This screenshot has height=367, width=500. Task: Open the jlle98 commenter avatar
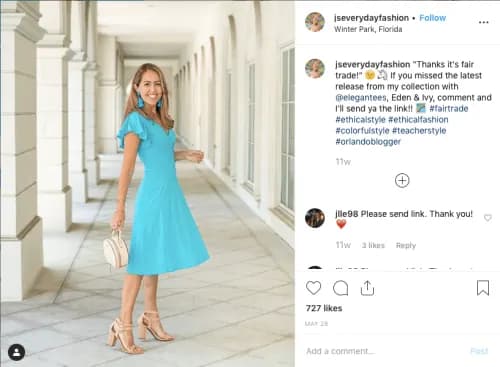315,218
